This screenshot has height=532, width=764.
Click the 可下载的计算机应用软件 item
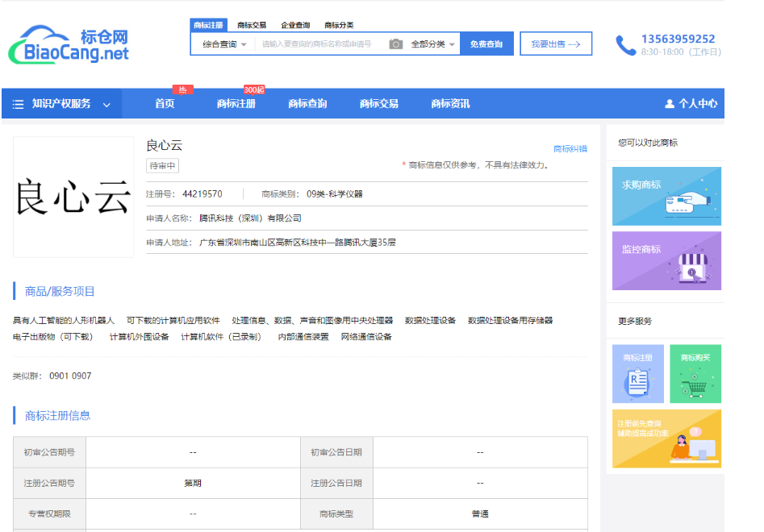click(x=173, y=321)
